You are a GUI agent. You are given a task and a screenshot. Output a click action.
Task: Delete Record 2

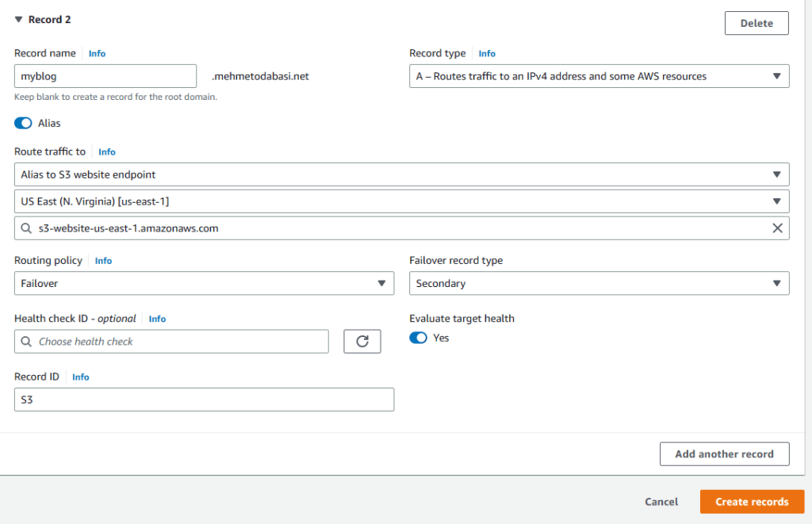(x=756, y=23)
